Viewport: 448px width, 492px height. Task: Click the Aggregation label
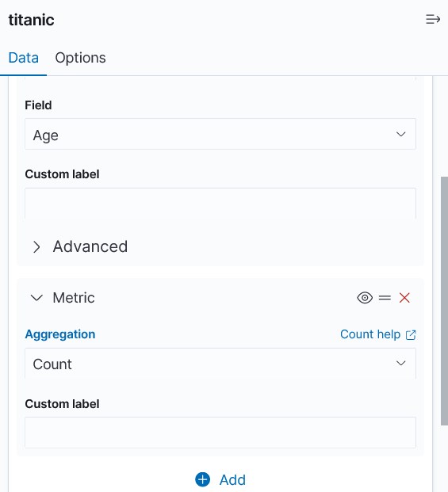(x=60, y=334)
